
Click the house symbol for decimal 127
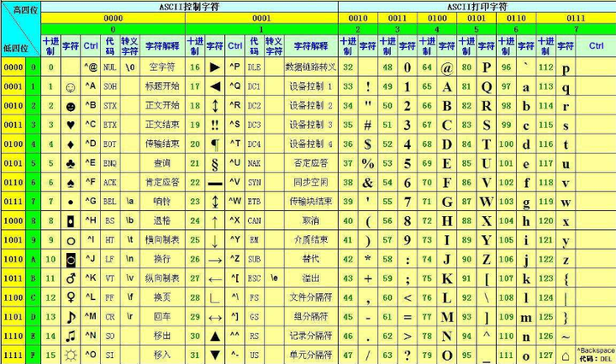[566, 356]
